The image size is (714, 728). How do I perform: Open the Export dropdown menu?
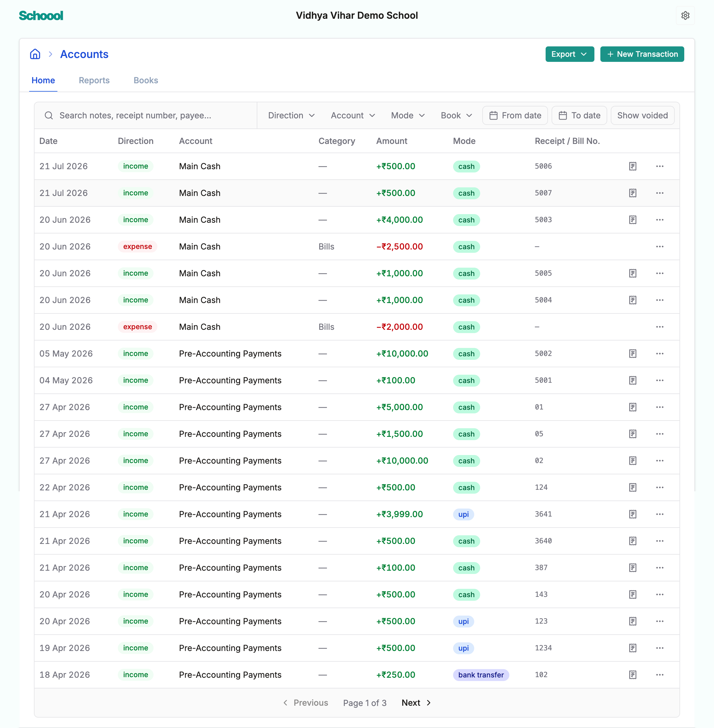[x=569, y=54]
